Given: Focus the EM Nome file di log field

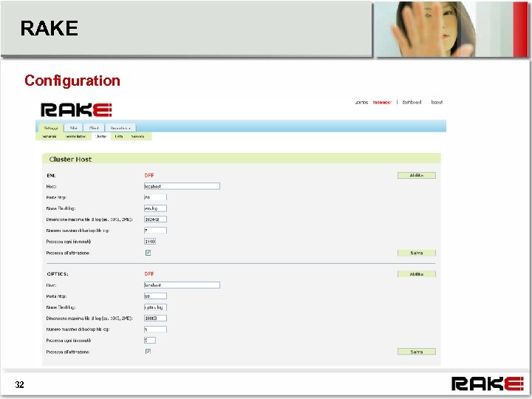Looking at the screenshot, I should tap(155, 208).
